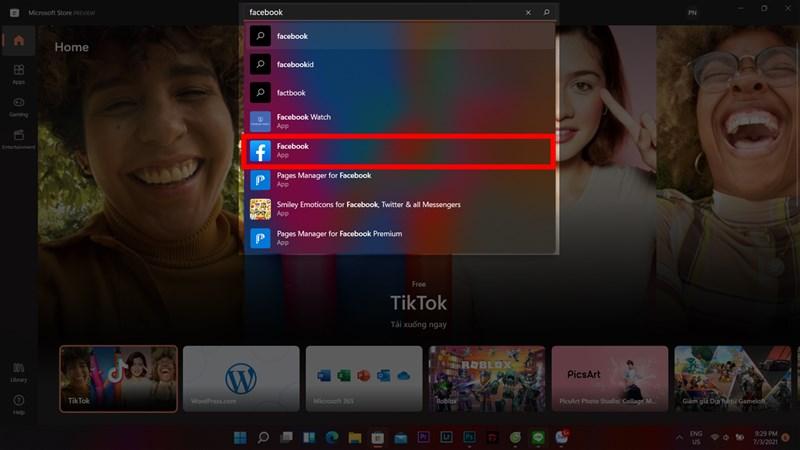
Task: Show hidden system tray icons
Action: coord(679,437)
